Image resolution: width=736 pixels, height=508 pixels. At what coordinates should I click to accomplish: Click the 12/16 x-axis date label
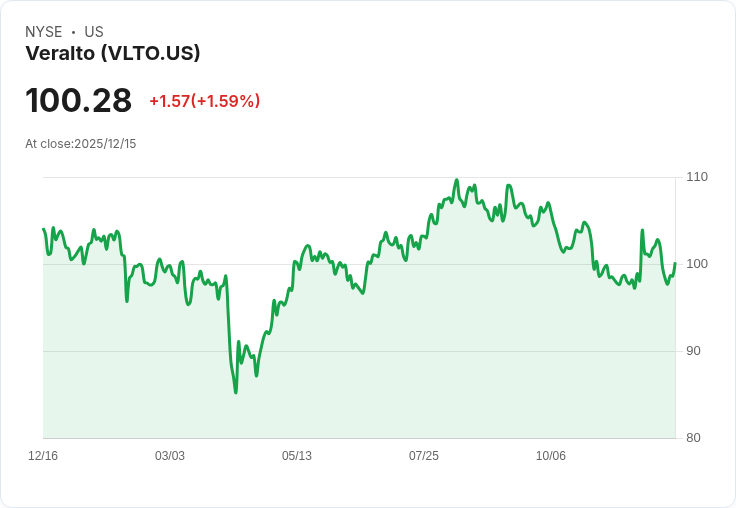pos(43,456)
